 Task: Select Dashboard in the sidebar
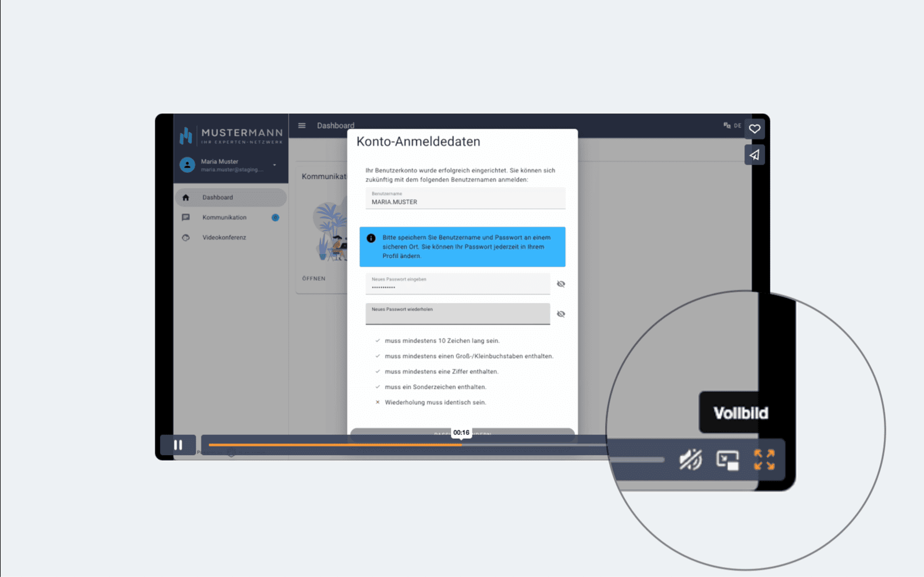pyautogui.click(x=218, y=198)
